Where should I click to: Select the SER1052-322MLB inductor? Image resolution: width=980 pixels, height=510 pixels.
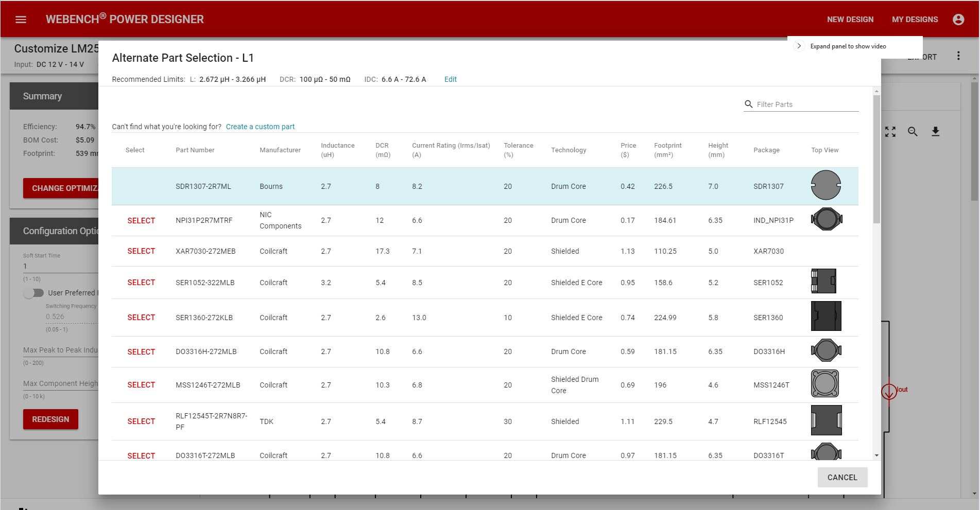coord(141,283)
